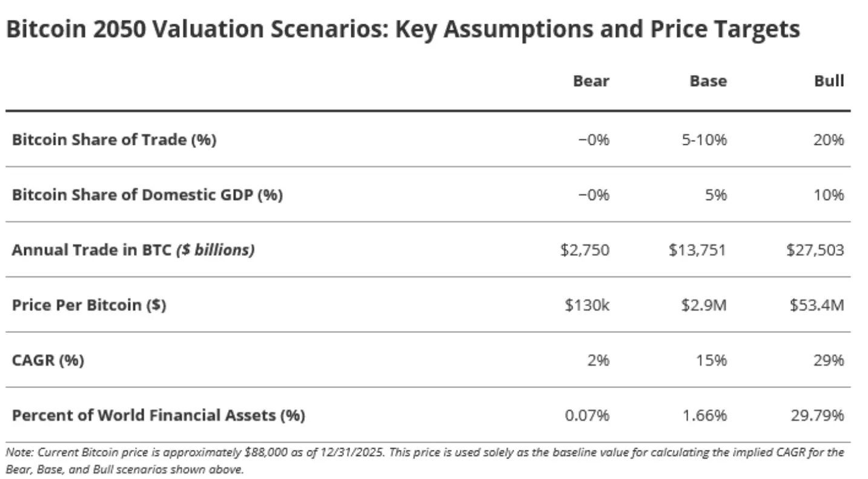The height and width of the screenshot is (479, 868).
Task: Select the 5-10% Base trade share cell
Action: tap(703, 140)
